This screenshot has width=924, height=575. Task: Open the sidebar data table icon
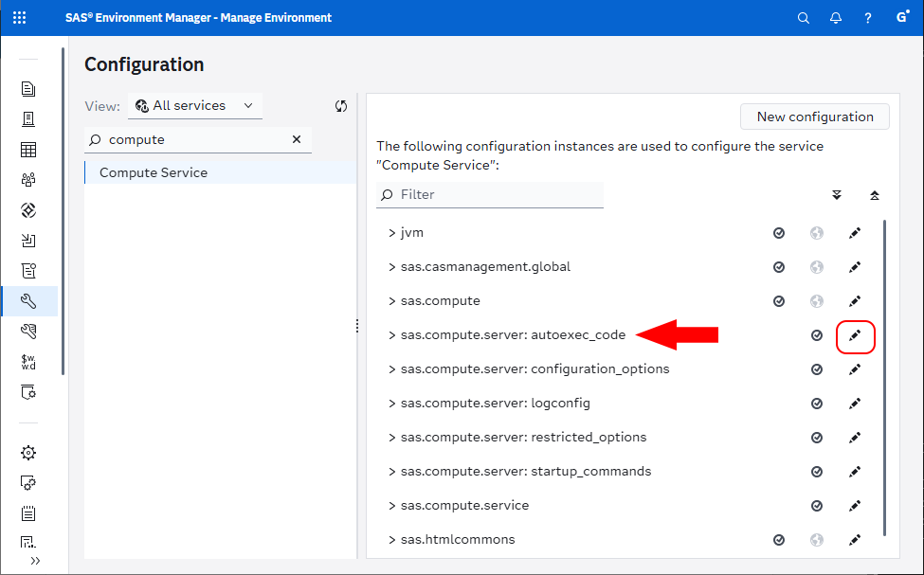tap(28, 150)
